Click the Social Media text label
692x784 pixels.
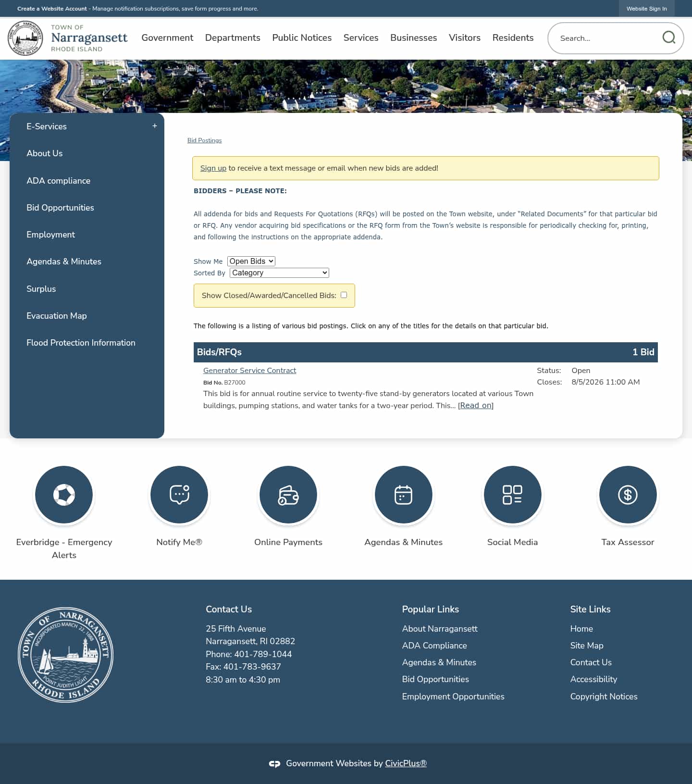tap(512, 542)
